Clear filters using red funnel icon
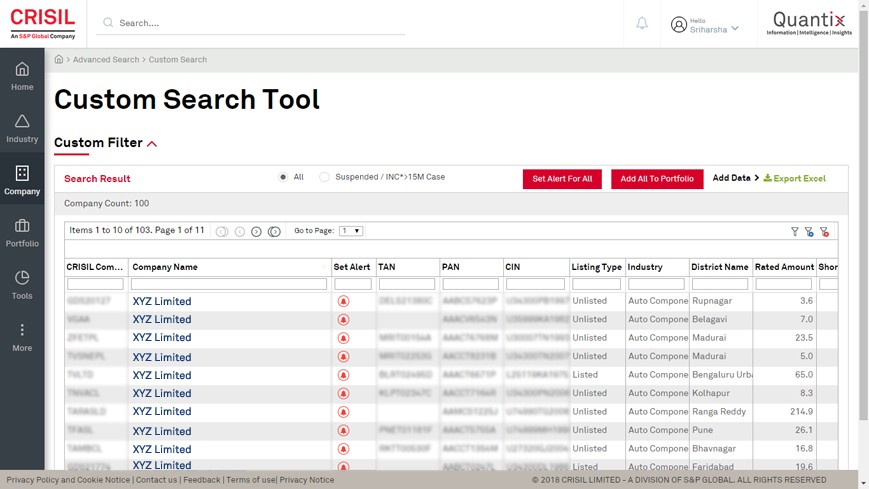The image size is (869, 489). 824,231
